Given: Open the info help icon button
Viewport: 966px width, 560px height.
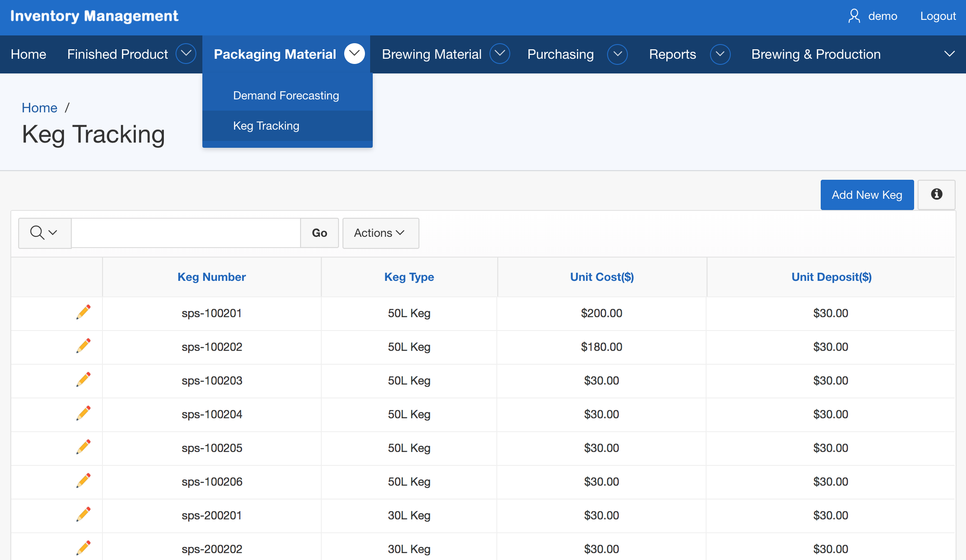Looking at the screenshot, I should coord(936,194).
